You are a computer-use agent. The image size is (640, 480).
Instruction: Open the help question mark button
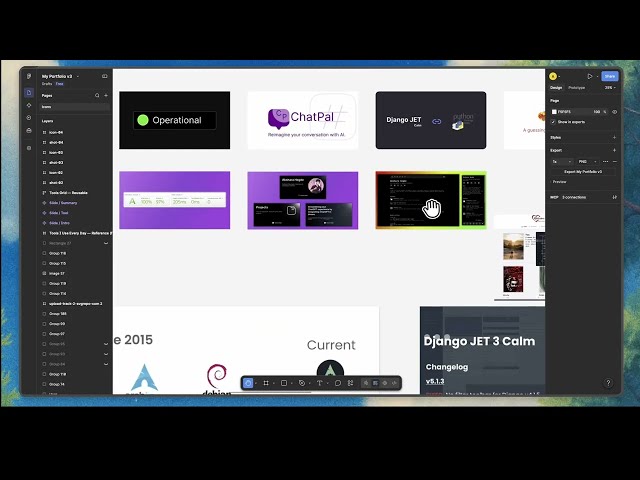(x=608, y=383)
